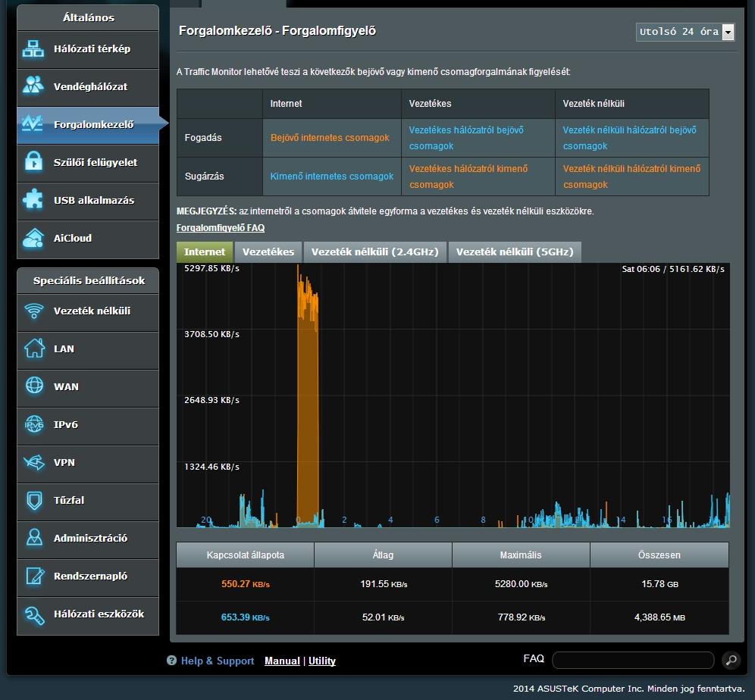Click the Vendéghálózat guest network icon
The height and width of the screenshot is (700, 755).
coord(33,85)
